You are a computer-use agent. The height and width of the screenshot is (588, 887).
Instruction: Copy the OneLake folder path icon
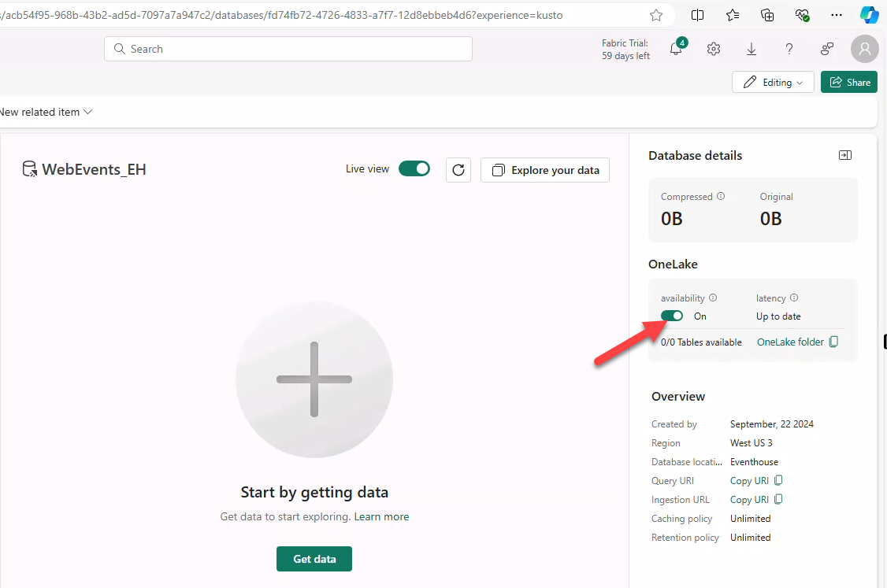(834, 342)
